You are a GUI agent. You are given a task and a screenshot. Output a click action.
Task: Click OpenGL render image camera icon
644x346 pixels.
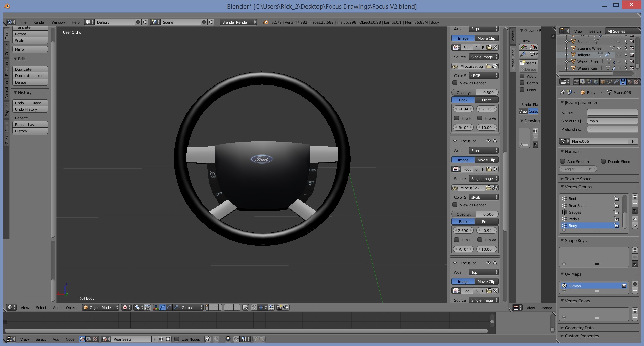pos(279,307)
